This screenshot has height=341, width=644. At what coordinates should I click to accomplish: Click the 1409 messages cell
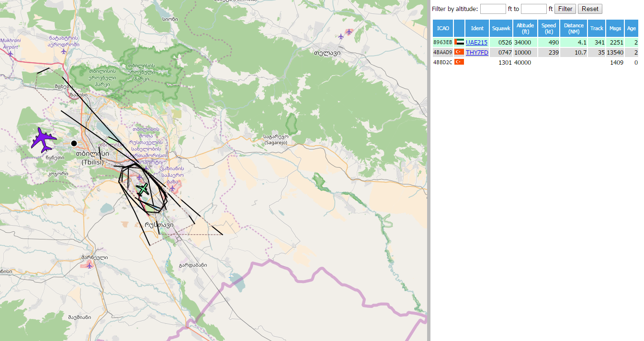tap(615, 62)
